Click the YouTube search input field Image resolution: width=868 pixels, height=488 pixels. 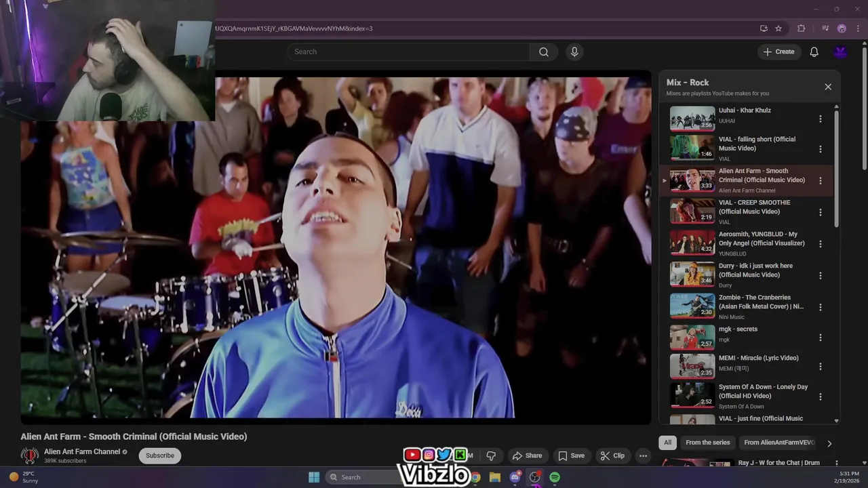[x=409, y=52]
